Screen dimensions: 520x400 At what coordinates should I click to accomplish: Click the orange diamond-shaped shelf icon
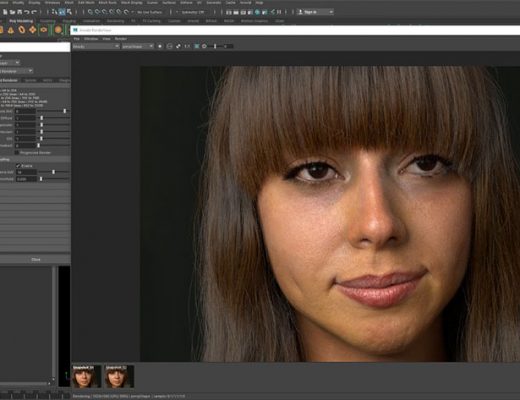[32, 30]
